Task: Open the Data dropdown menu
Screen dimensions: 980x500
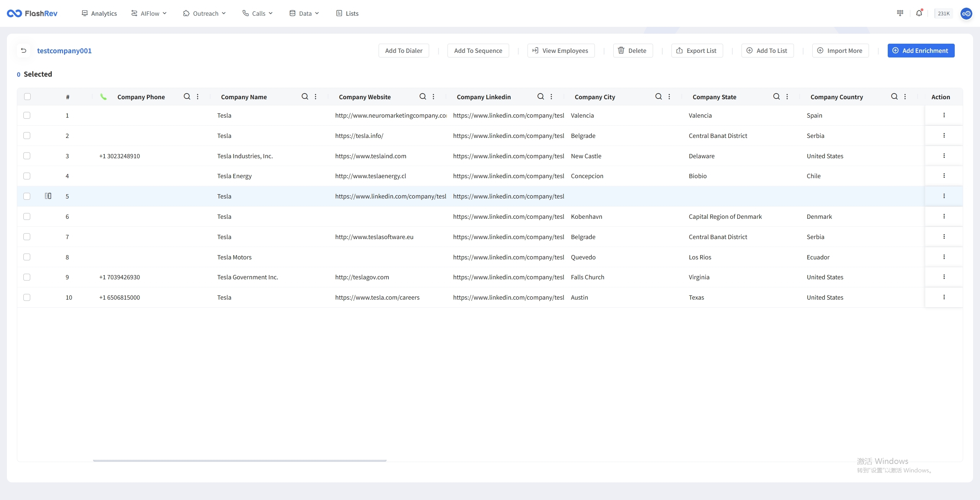Action: click(x=304, y=13)
